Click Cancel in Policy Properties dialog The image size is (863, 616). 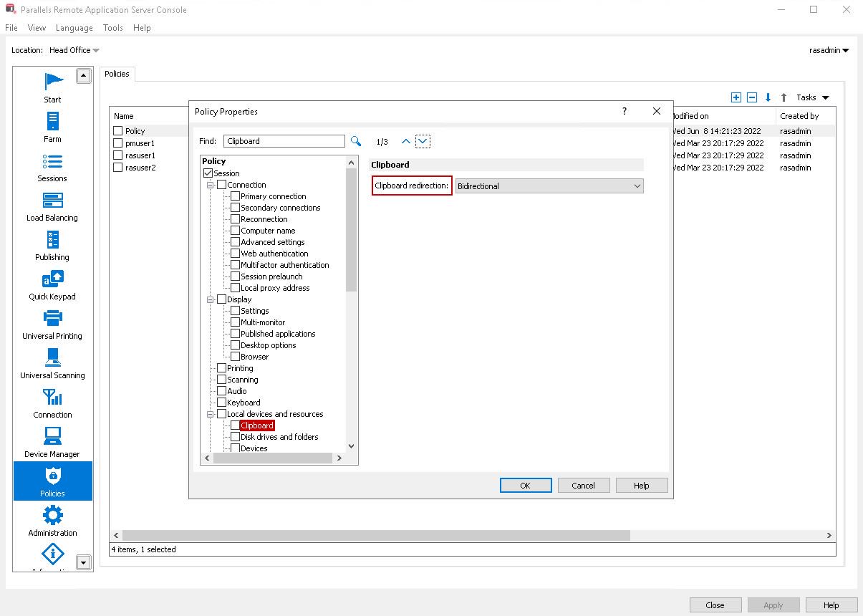[584, 486]
